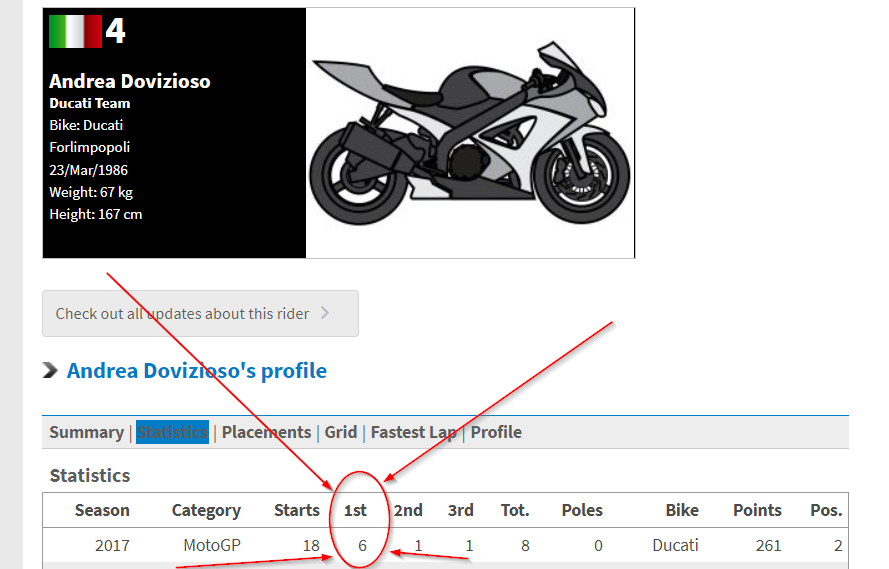Click the Poles column header
The image size is (889, 569).
tap(582, 510)
